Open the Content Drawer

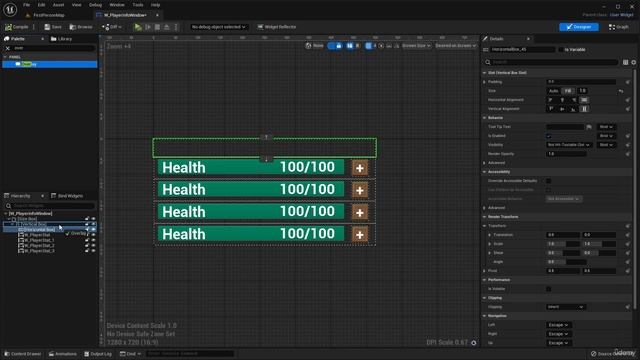tap(23, 354)
